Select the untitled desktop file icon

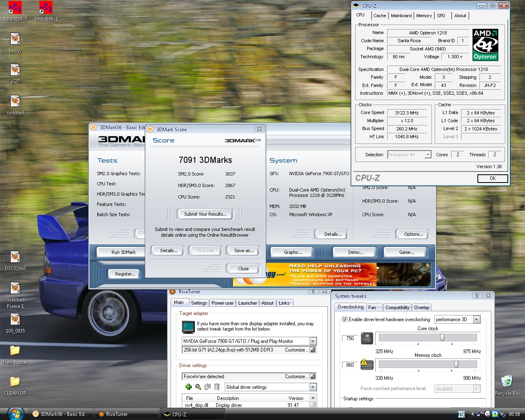[x=15, y=105]
